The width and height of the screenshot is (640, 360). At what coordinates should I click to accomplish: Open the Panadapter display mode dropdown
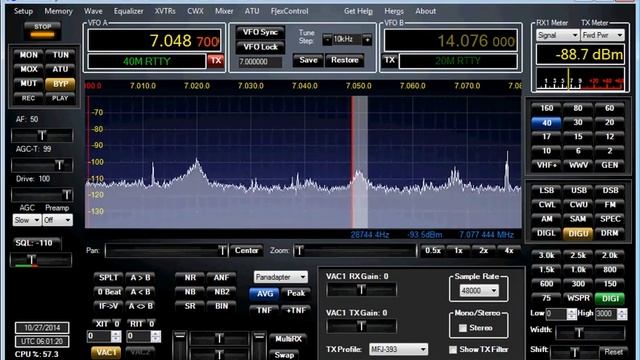[280, 277]
